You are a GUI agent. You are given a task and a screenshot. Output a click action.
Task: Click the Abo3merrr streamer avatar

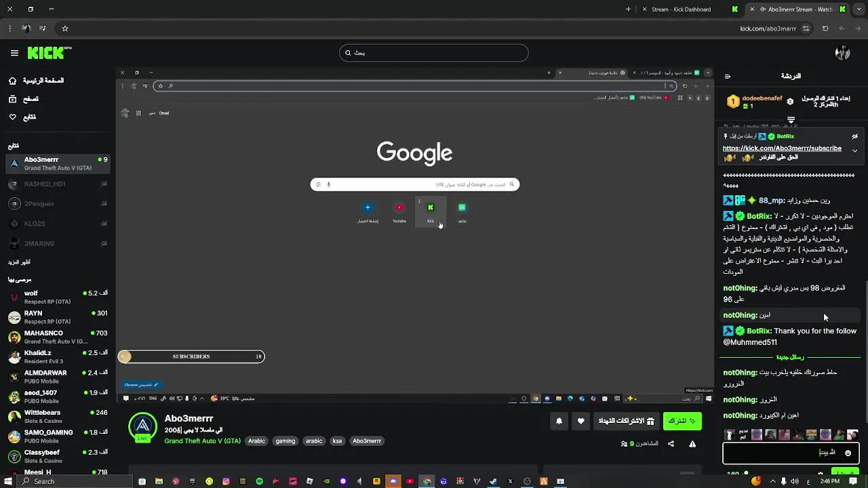click(142, 426)
